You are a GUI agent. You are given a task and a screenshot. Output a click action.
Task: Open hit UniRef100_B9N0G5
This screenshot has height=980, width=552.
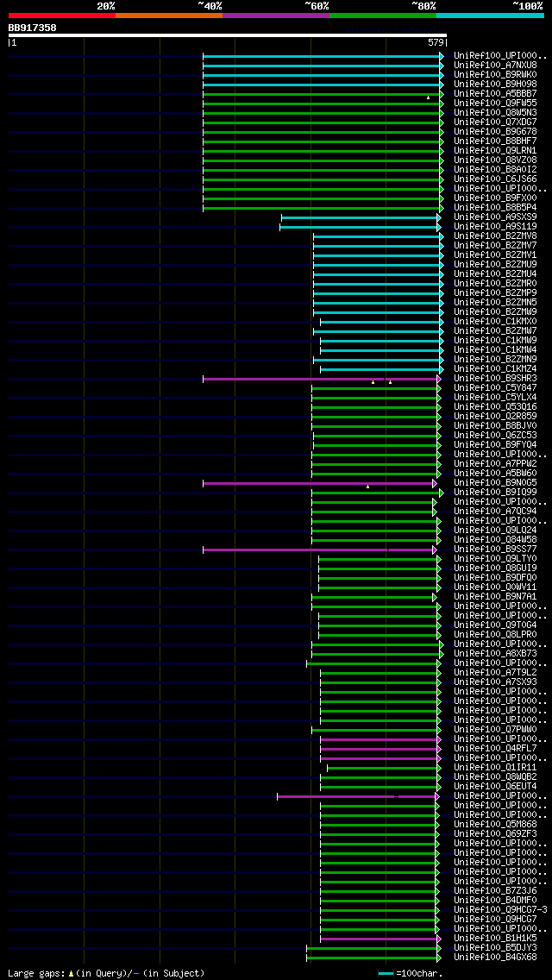click(495, 482)
